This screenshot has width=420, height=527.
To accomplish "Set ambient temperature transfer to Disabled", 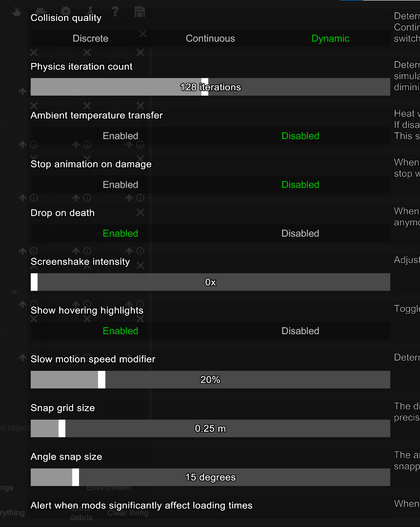I will coord(300,136).
